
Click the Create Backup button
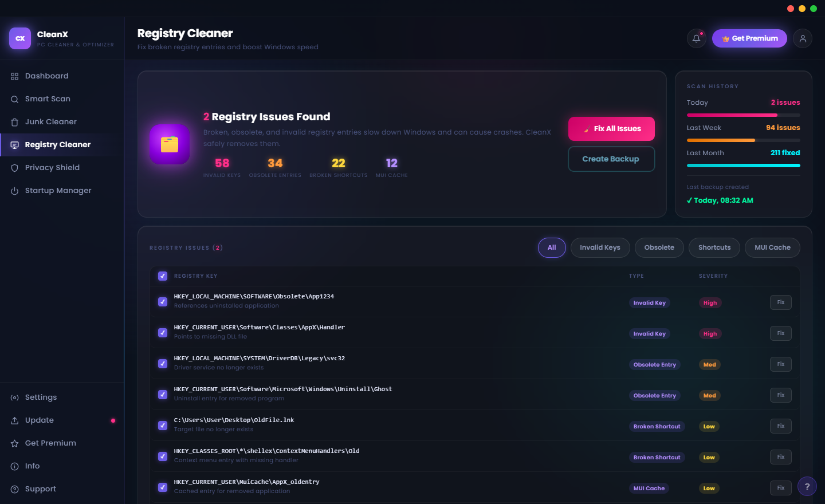click(x=611, y=159)
